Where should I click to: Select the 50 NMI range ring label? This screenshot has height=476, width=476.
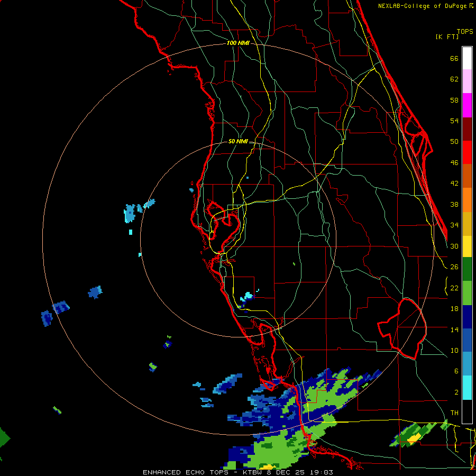[238, 141]
